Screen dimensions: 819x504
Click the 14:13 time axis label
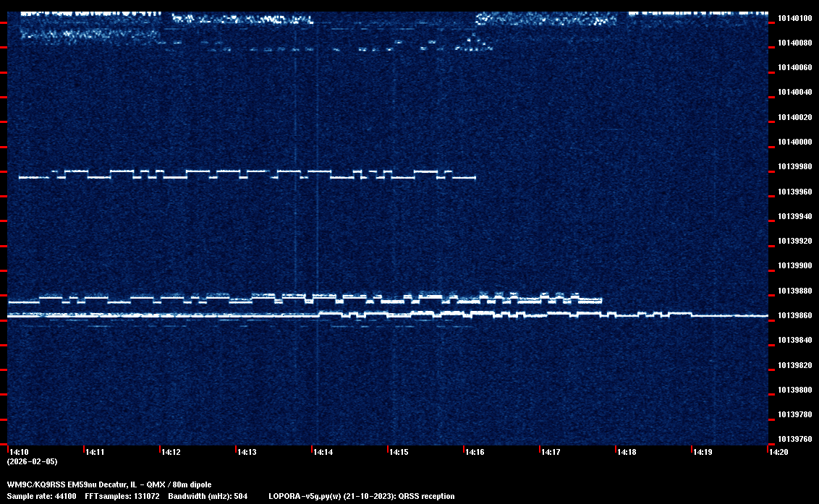[247, 452]
